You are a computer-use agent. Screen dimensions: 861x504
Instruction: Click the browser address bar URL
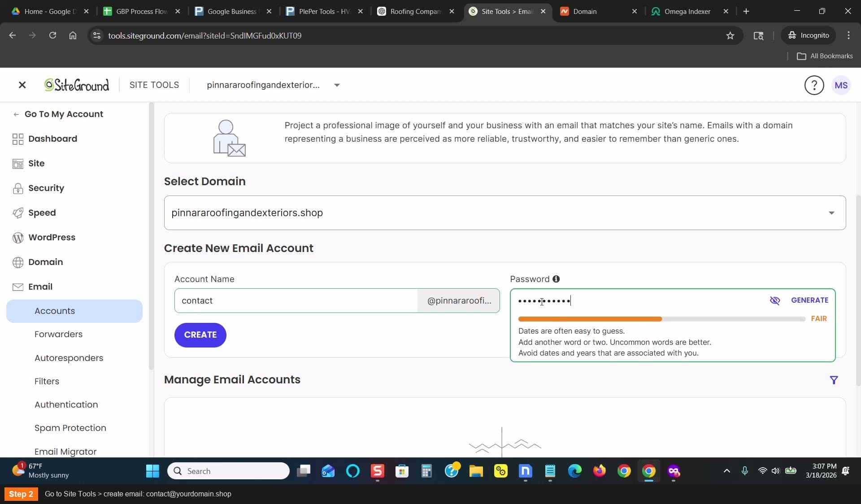click(x=204, y=35)
